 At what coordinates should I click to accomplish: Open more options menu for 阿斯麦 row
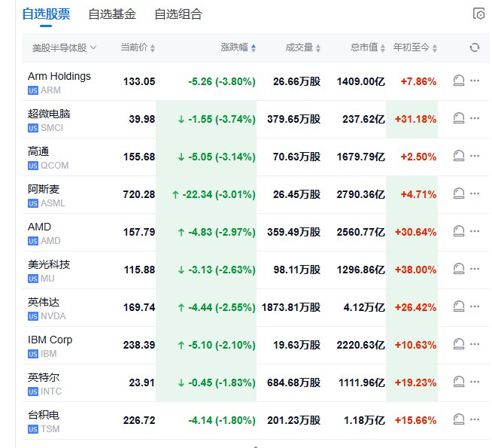point(475,194)
